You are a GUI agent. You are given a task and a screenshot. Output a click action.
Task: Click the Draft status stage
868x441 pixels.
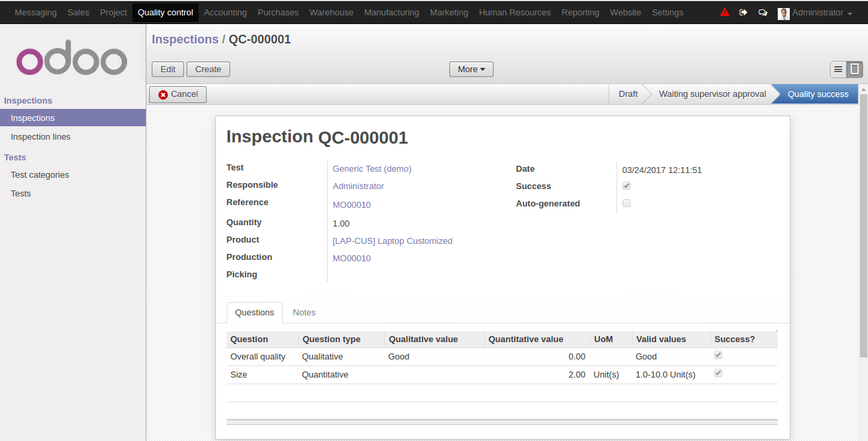[x=628, y=94]
